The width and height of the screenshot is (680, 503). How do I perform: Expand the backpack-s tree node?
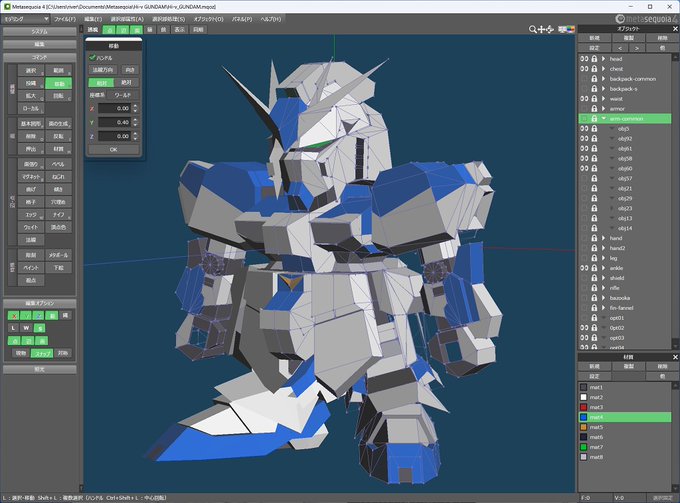click(603, 88)
